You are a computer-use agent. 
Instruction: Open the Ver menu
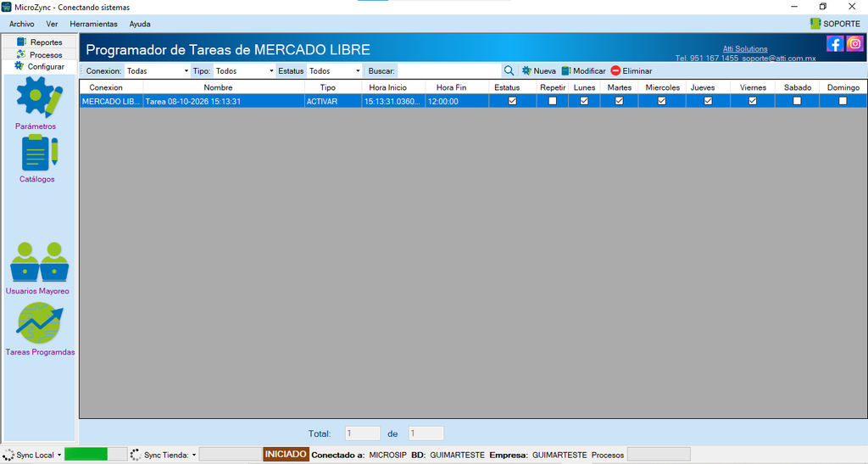[x=52, y=24]
